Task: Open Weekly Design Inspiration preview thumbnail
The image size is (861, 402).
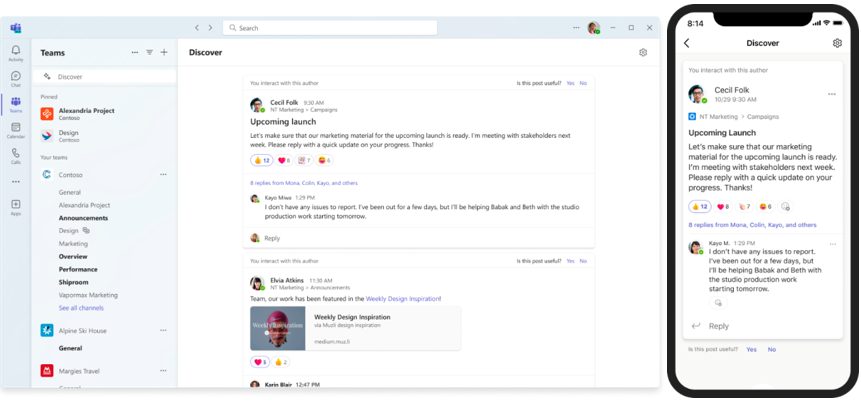Action: click(278, 328)
